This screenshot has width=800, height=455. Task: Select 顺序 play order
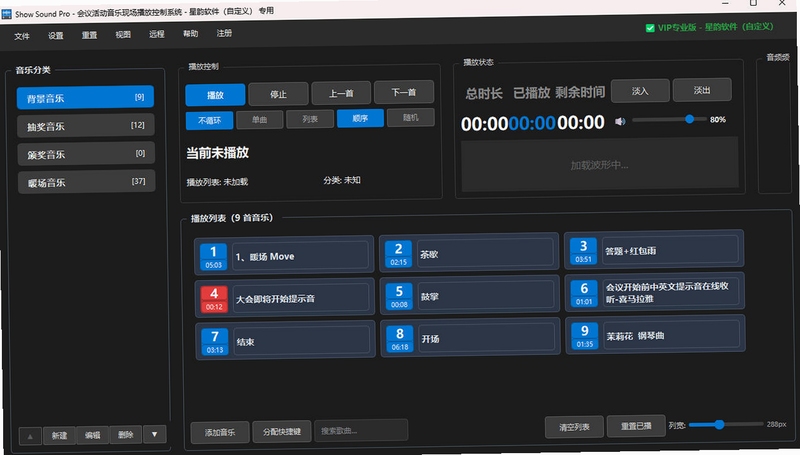[x=360, y=118]
